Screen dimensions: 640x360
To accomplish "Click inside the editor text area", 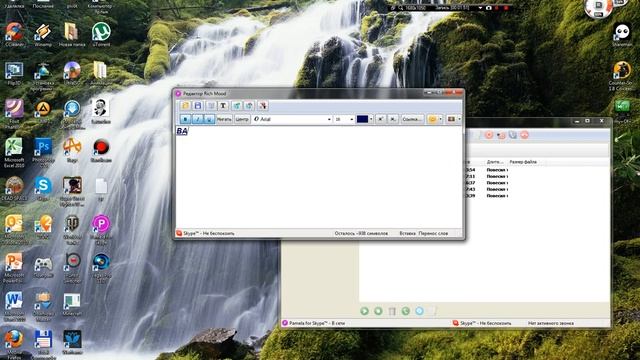I will coord(319,178).
